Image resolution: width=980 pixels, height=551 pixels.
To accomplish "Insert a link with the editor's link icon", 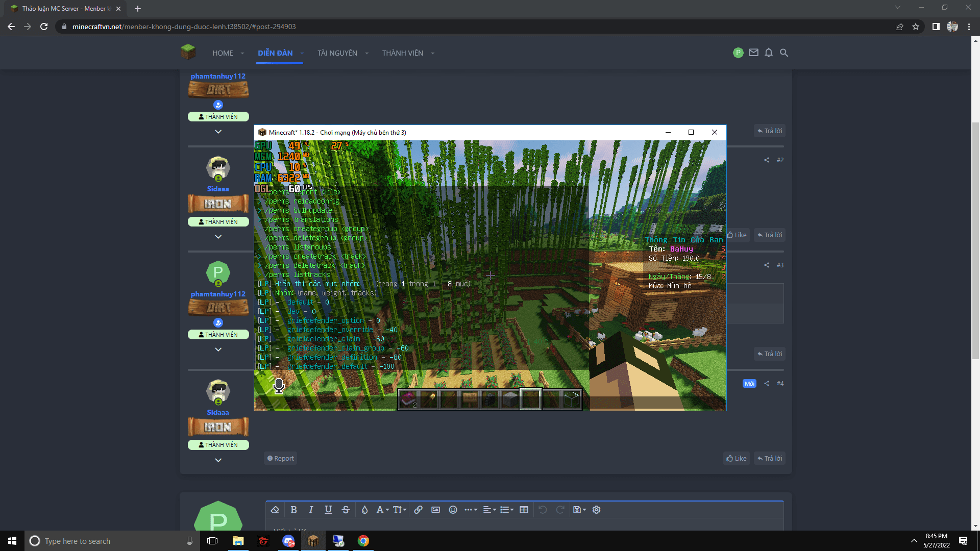I will tap(418, 510).
